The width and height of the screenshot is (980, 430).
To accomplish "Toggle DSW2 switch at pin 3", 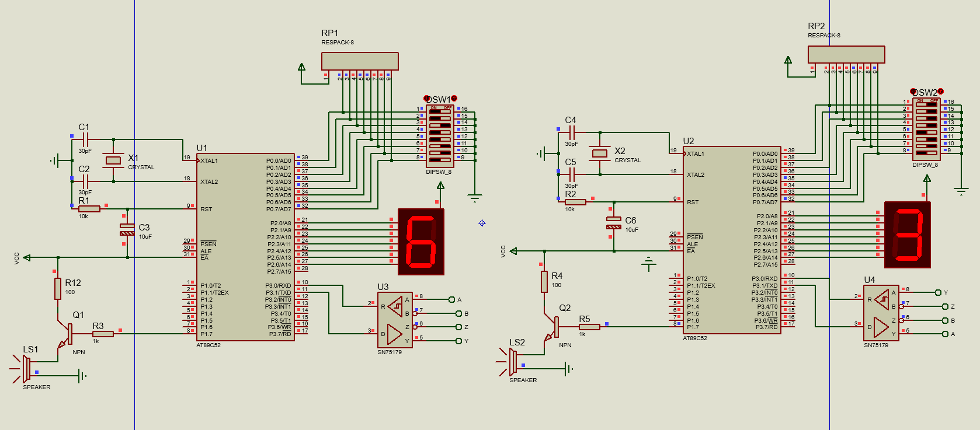I will (927, 118).
